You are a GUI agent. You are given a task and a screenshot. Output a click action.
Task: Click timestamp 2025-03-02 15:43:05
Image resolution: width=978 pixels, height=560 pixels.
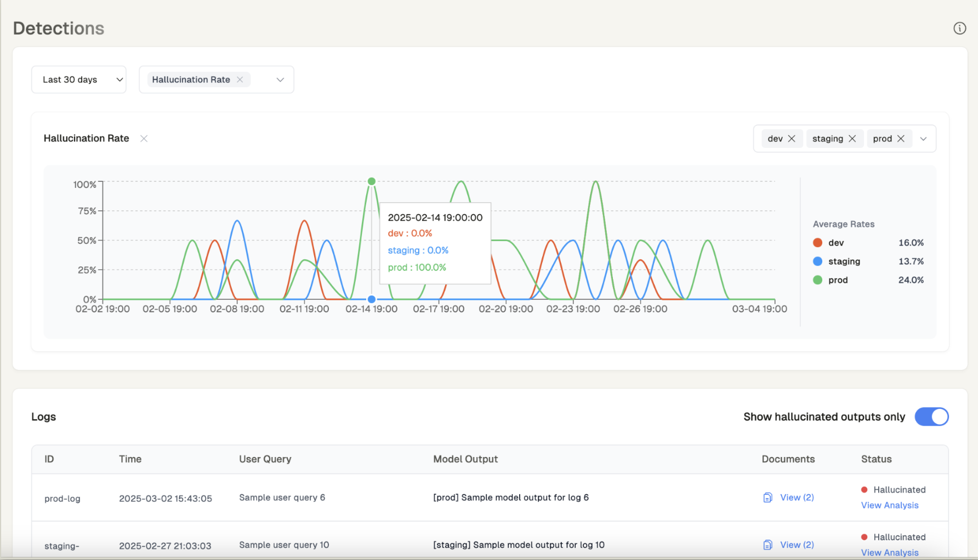(166, 499)
